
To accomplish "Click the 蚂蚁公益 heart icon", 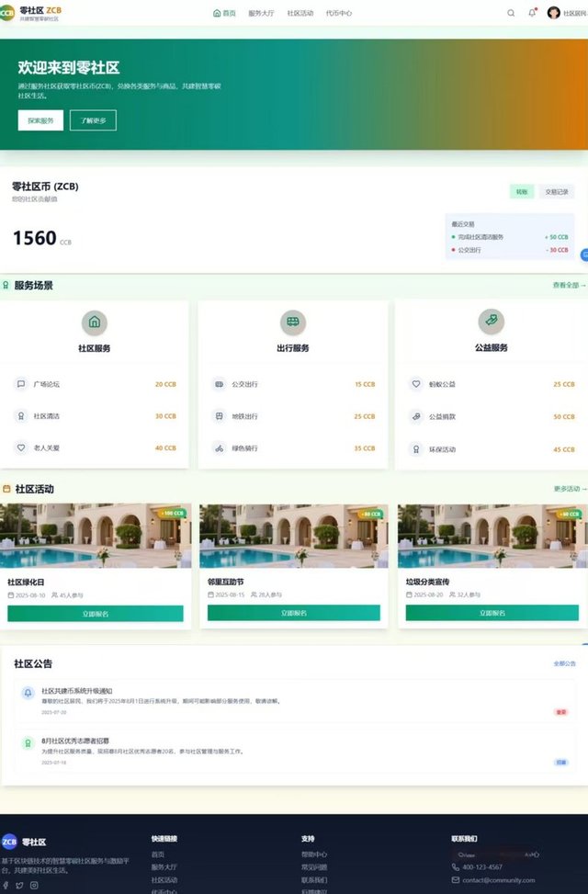I will click(416, 384).
